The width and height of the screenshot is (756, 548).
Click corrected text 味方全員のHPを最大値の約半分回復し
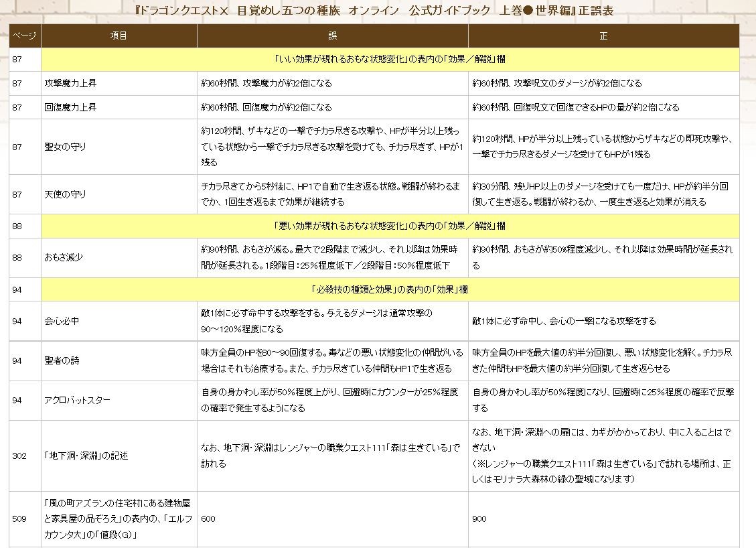[603, 361]
